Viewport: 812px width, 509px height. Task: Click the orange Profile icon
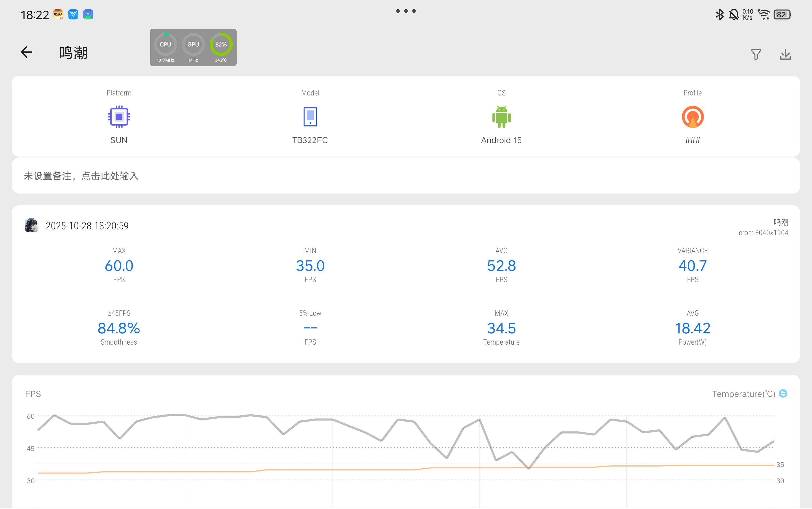[693, 117]
